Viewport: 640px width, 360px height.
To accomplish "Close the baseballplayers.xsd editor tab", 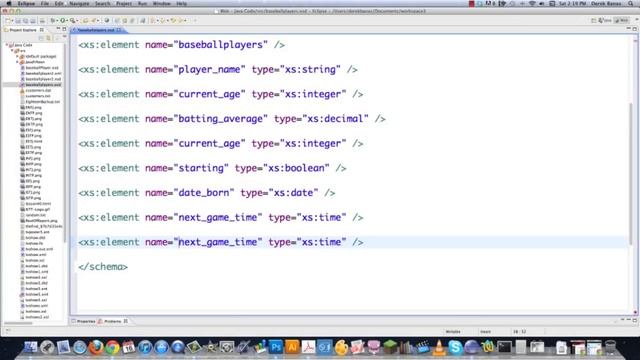I will point(119,30).
